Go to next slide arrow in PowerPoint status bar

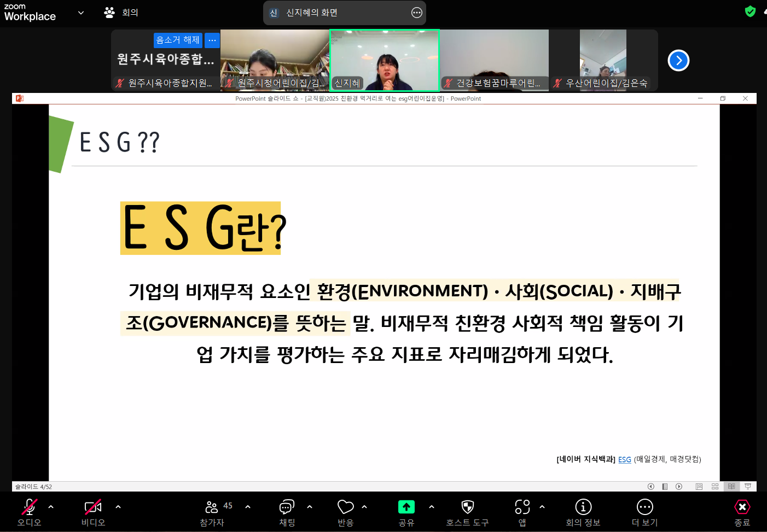pyautogui.click(x=679, y=486)
